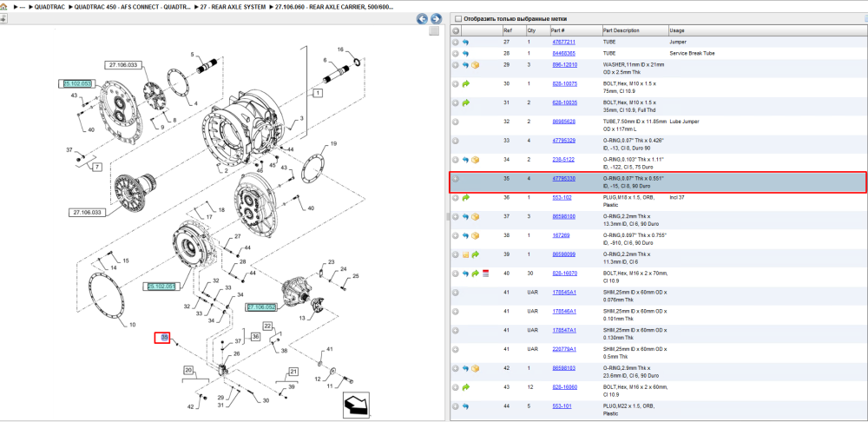Click 'Lube Jumper' usage cell

tap(682, 122)
